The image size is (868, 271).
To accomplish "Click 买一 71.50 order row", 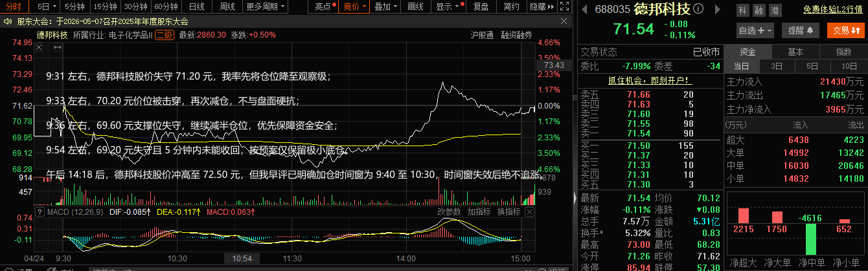I will (x=649, y=147).
